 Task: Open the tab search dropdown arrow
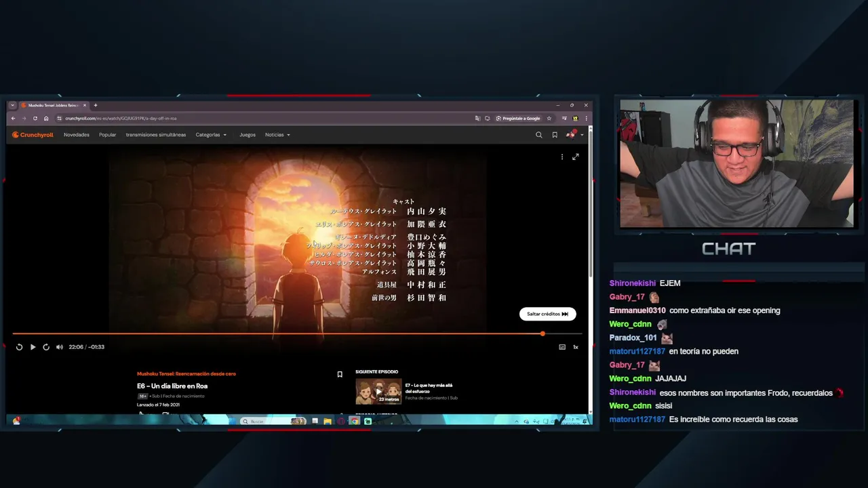tap(12, 105)
